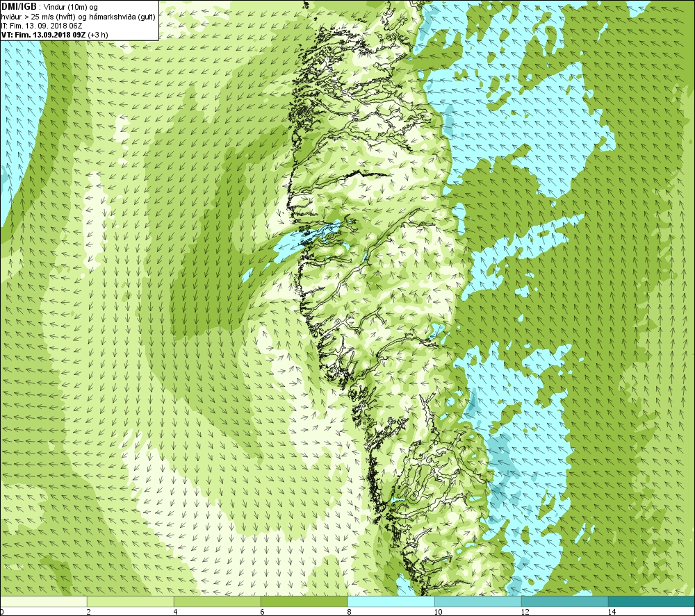
Task: Click the 6–8 m/s olive green scale segment
Action: tap(304, 601)
